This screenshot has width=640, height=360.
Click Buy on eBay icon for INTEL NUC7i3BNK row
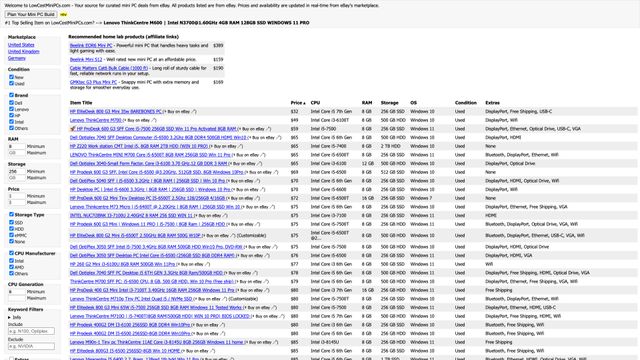(x=225, y=216)
